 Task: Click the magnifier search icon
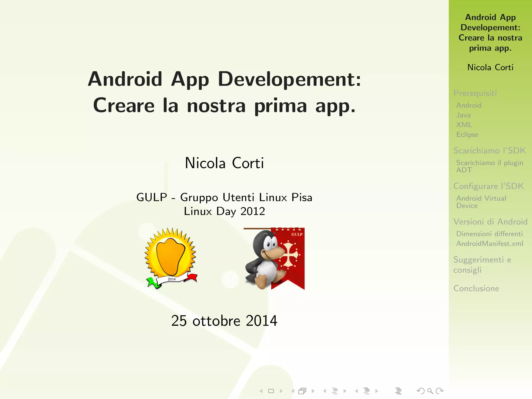tap(430, 391)
